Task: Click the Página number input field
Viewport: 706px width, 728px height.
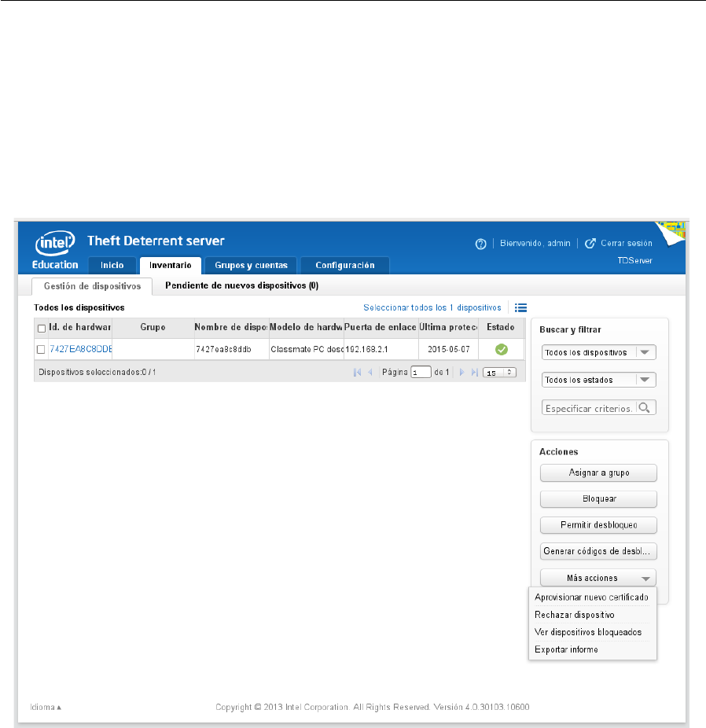Action: pyautogui.click(x=421, y=373)
